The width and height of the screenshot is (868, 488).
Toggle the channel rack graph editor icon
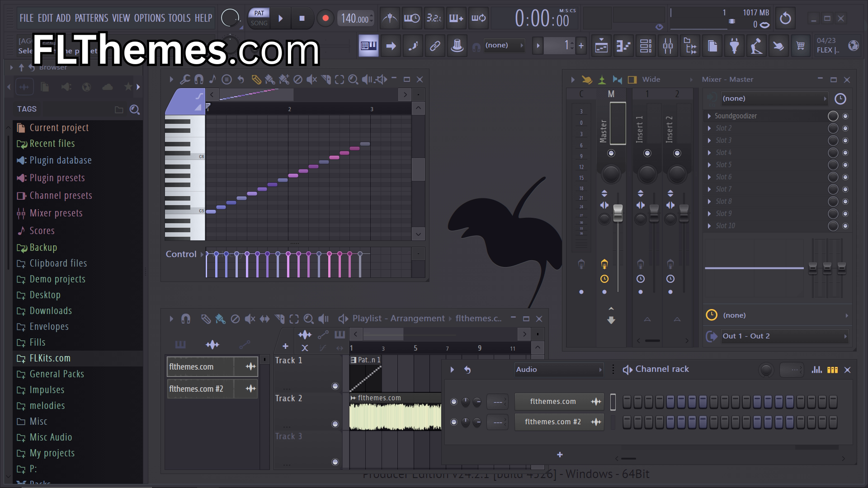coord(816,370)
